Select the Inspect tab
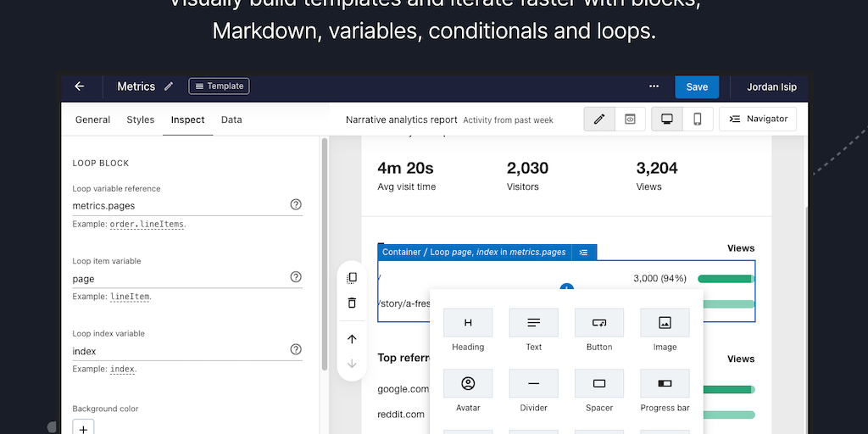 187,120
